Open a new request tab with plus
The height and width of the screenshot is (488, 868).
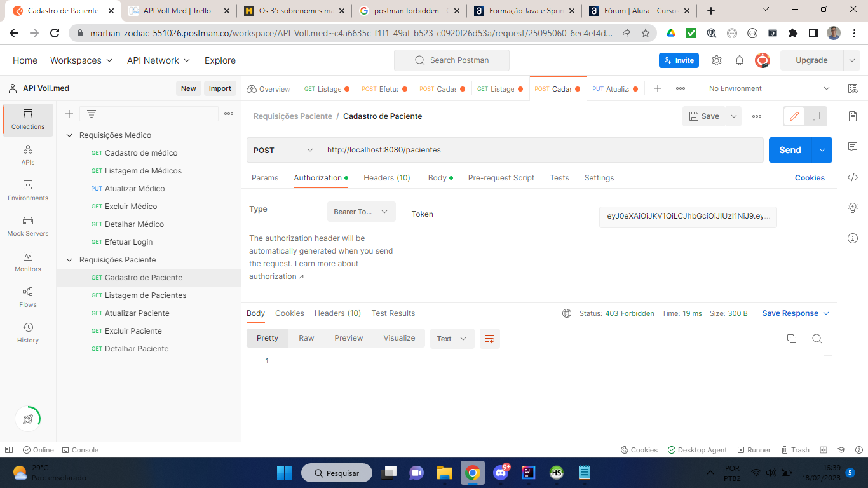point(658,89)
